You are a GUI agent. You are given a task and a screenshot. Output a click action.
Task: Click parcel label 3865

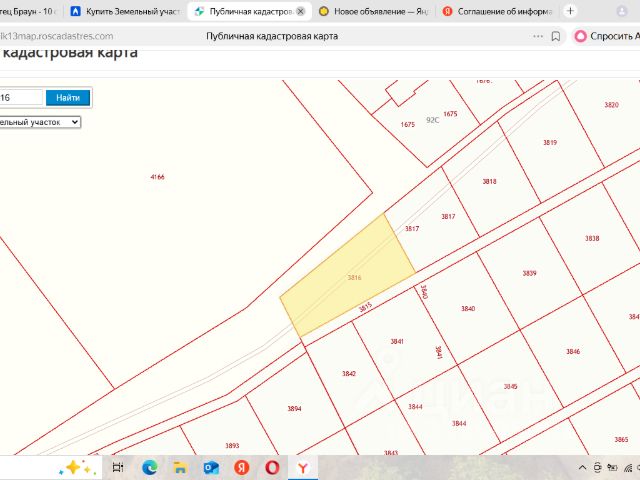pyautogui.click(x=621, y=440)
